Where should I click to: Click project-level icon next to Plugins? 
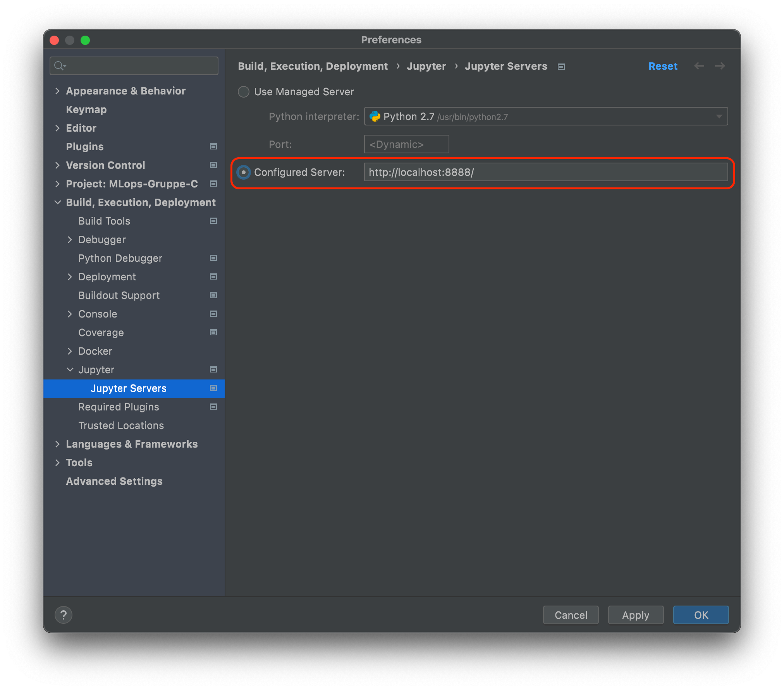coord(213,146)
